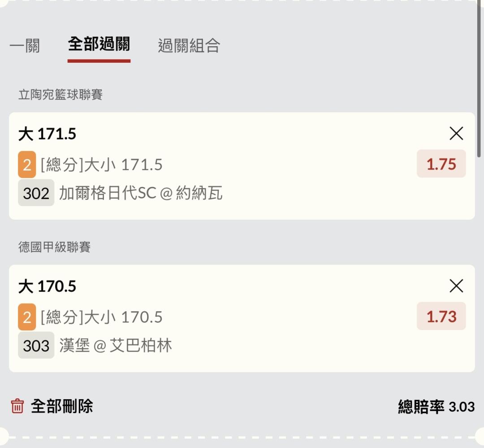Click match number 303 badge
Image resolution: width=484 pixels, height=448 pixels.
pyautogui.click(x=36, y=346)
